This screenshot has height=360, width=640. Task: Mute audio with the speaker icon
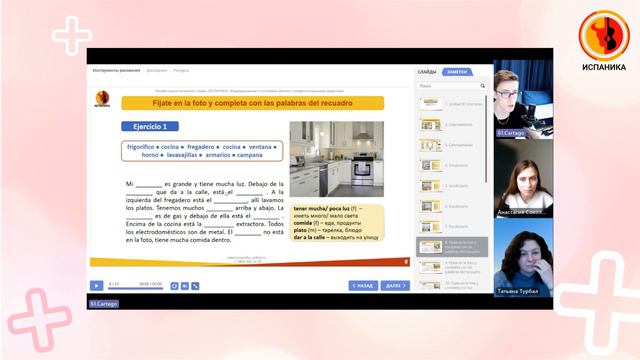185,286
